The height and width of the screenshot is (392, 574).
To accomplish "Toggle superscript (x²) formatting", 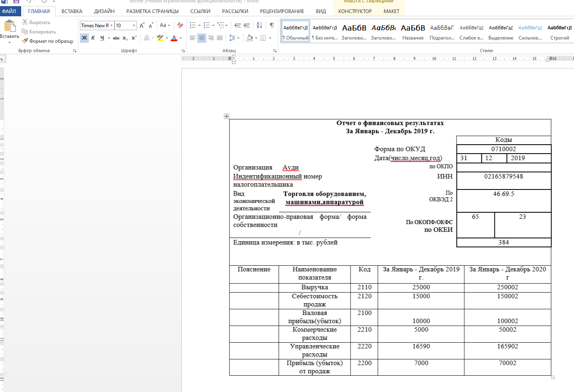I will [134, 38].
